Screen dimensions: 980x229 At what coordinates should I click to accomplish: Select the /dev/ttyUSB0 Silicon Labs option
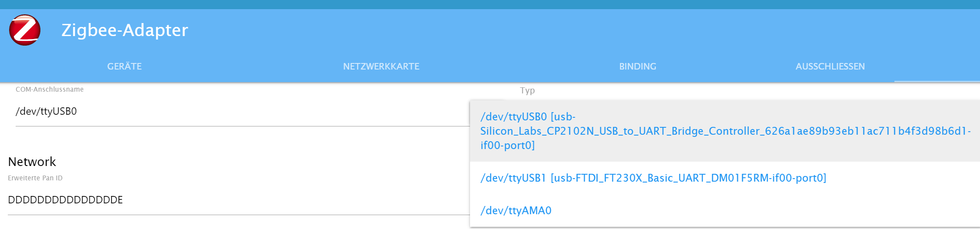click(x=725, y=131)
